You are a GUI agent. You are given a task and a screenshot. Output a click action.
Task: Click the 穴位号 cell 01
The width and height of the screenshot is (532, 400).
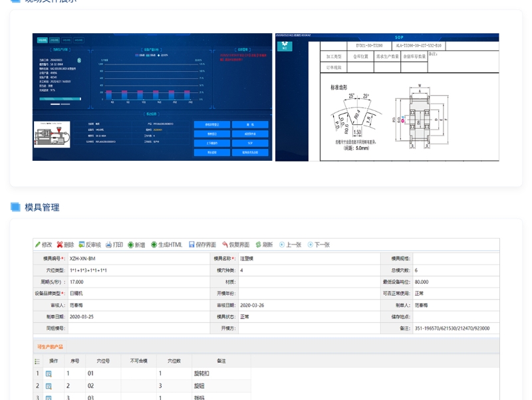pyautogui.click(x=103, y=373)
